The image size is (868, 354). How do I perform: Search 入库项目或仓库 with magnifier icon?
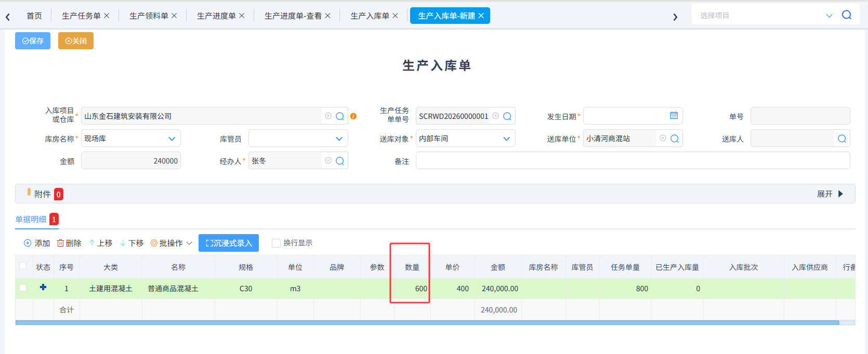tap(340, 116)
